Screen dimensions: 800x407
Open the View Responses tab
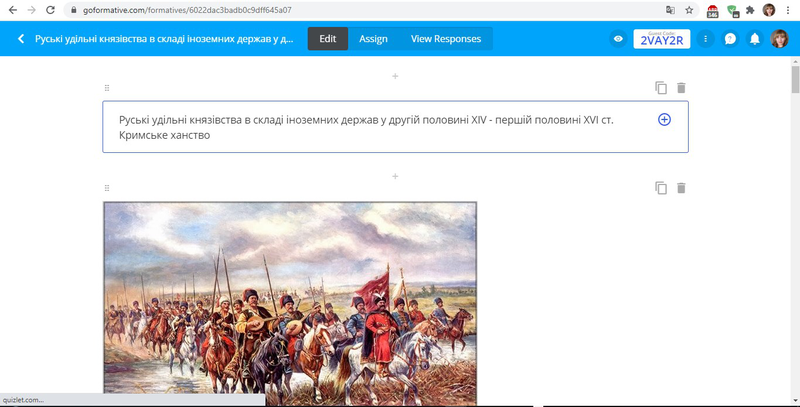[x=446, y=39]
